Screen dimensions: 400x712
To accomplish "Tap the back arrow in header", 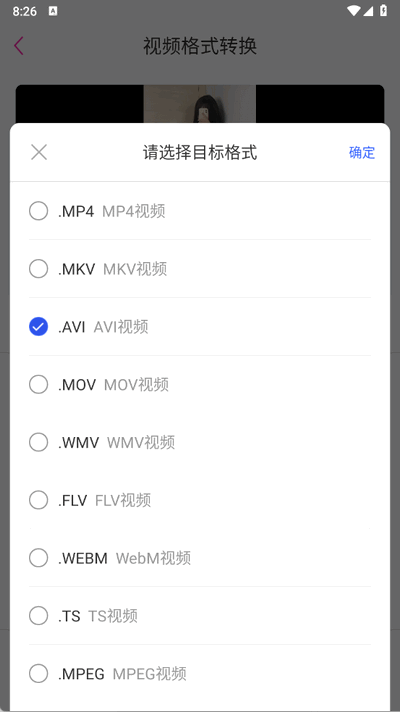I will [x=19, y=46].
